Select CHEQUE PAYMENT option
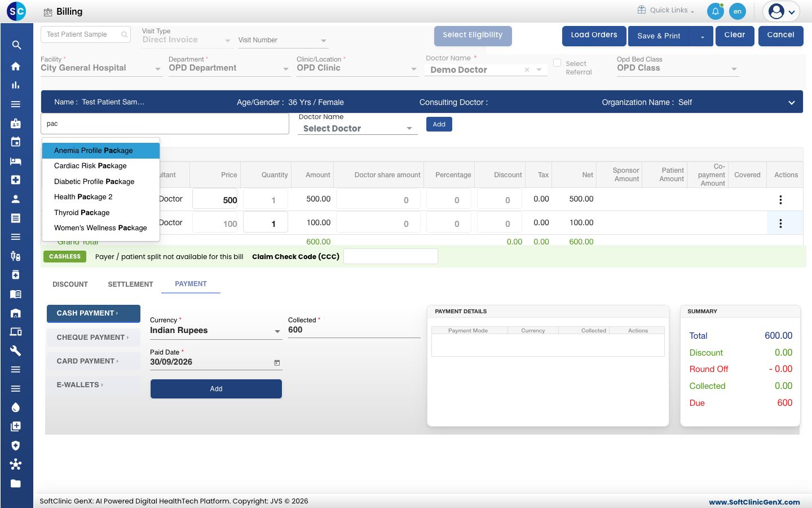The height and width of the screenshot is (508, 812). click(94, 338)
